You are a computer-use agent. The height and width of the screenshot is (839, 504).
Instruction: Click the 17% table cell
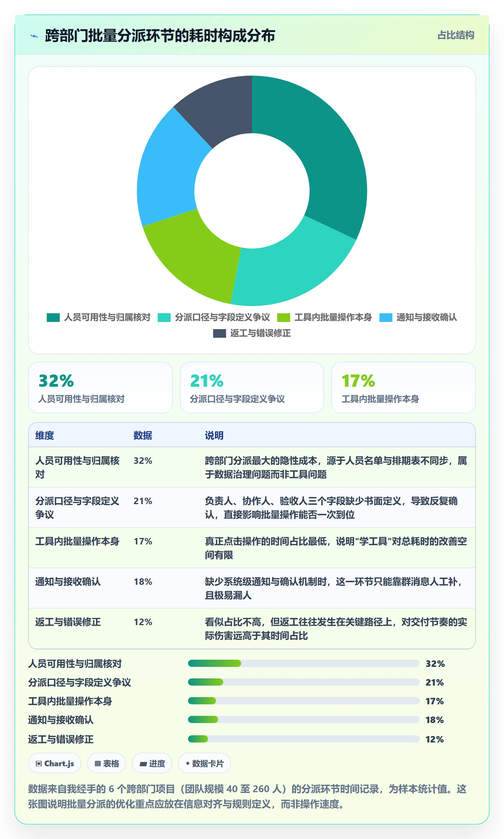click(143, 541)
